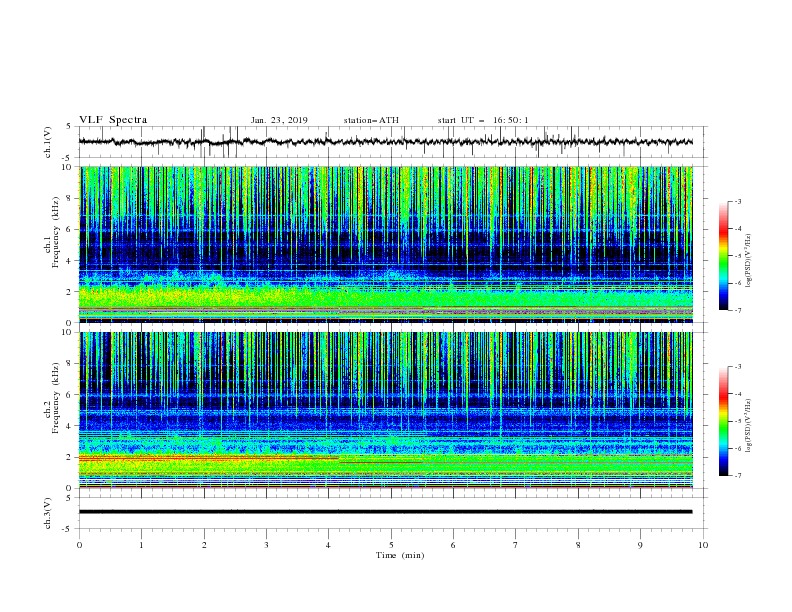Click the 'start UT = 16:50:1' text
Image resolution: width=792 pixels, height=612 pixels.
tap(483, 120)
